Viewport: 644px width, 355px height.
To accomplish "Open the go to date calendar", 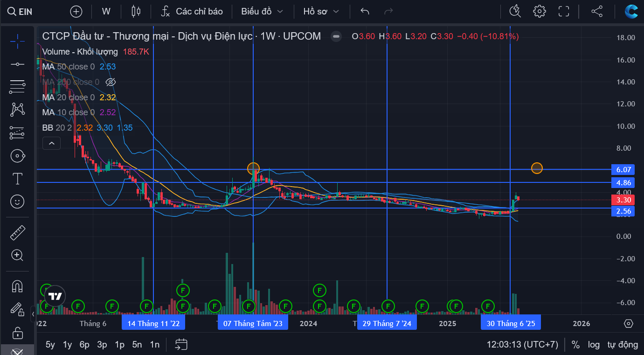I will pos(181,345).
